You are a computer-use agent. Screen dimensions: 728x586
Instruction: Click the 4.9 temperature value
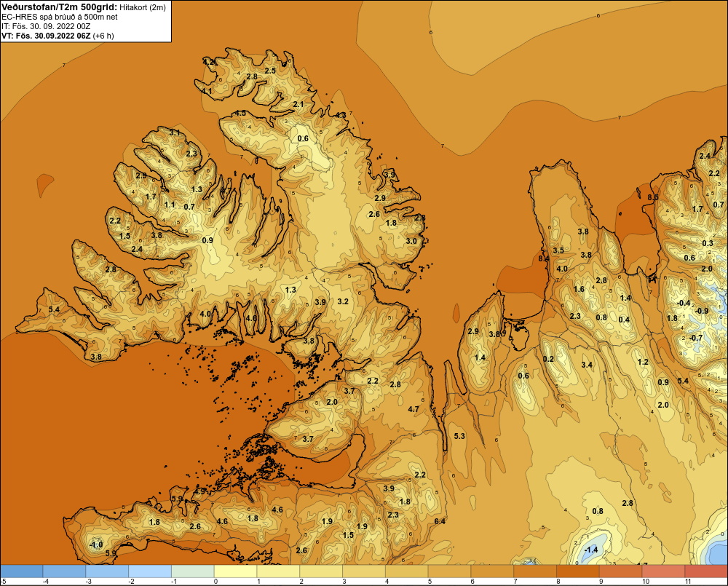[199, 491]
